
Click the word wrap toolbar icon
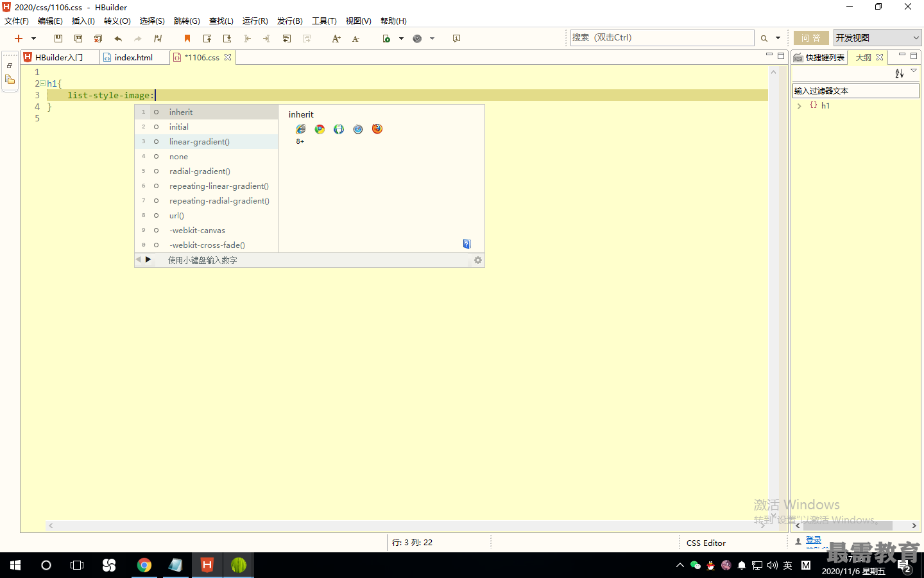tap(287, 39)
